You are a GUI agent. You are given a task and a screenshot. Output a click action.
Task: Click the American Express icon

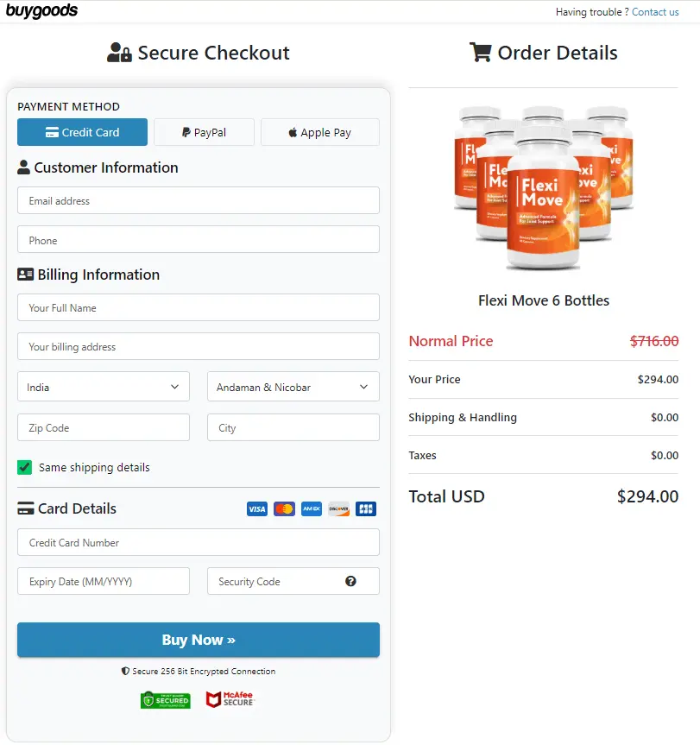click(x=311, y=509)
